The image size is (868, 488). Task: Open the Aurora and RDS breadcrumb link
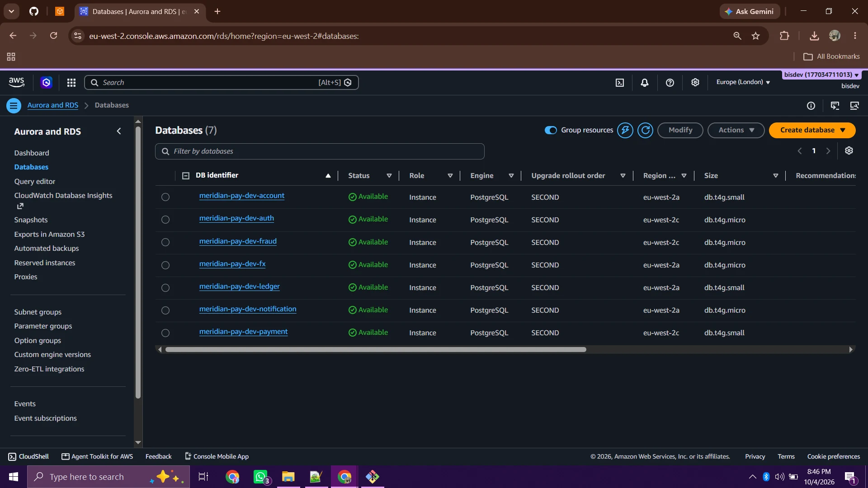53,105
